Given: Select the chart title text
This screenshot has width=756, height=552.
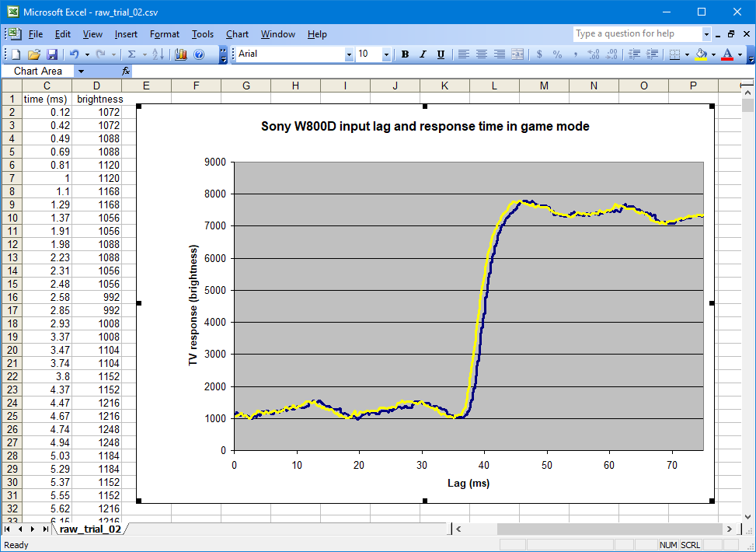Looking at the screenshot, I should coord(425,127).
